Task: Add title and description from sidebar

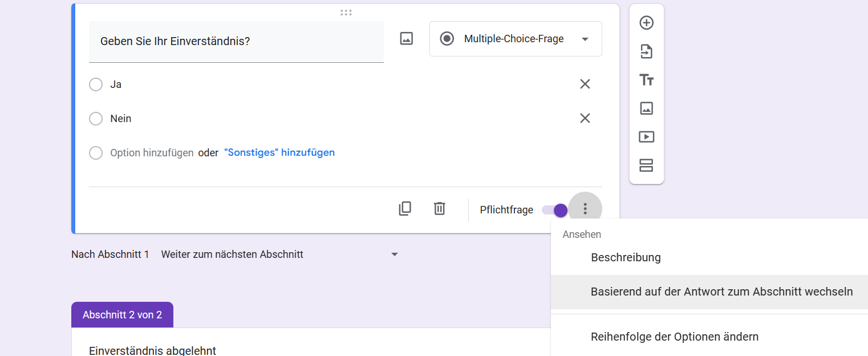Action: (x=646, y=80)
